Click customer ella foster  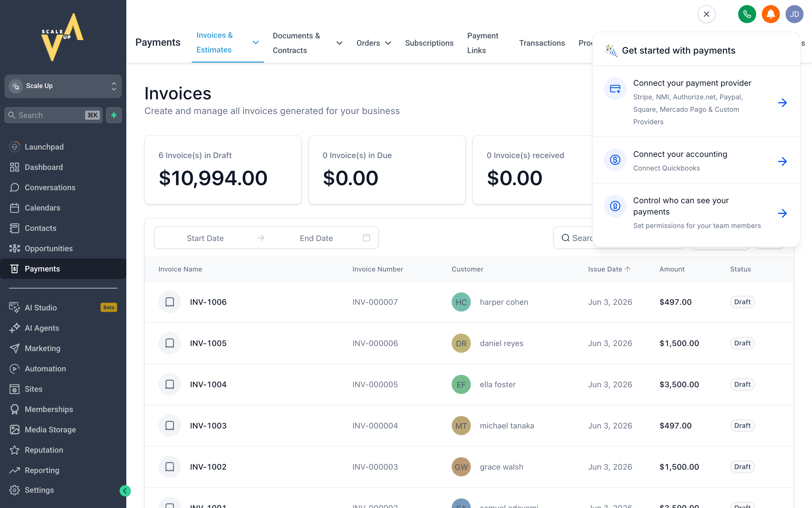498,384
